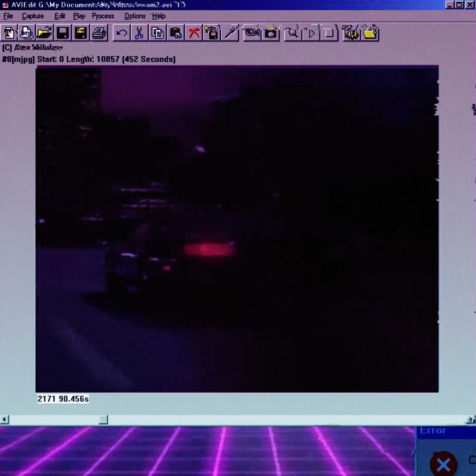
Task: Click the red X Delete icon
Action: tap(194, 33)
